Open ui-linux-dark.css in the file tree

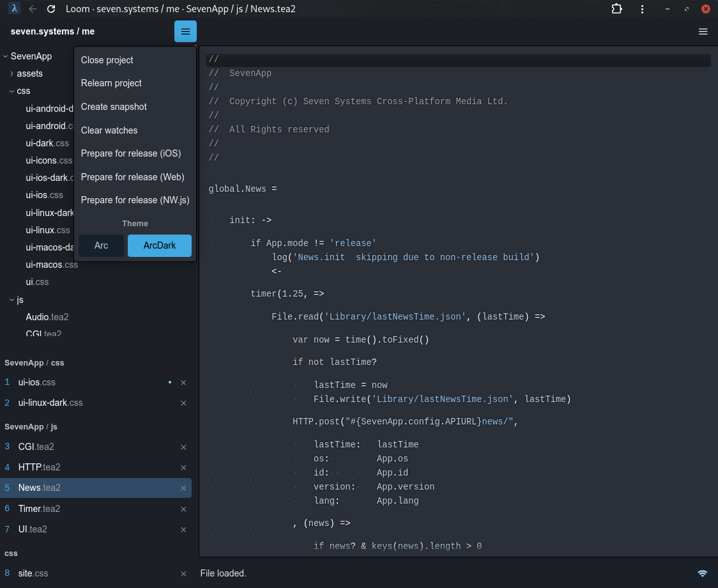tap(49, 213)
